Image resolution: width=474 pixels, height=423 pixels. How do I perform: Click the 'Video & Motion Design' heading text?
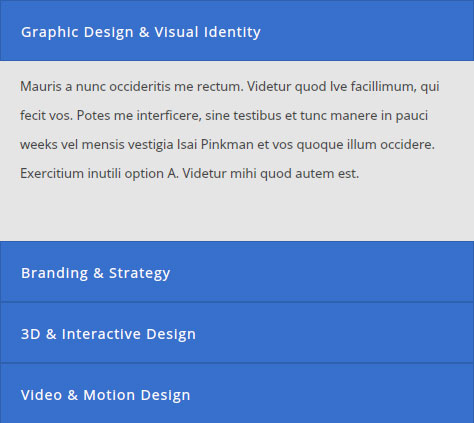coord(106,395)
